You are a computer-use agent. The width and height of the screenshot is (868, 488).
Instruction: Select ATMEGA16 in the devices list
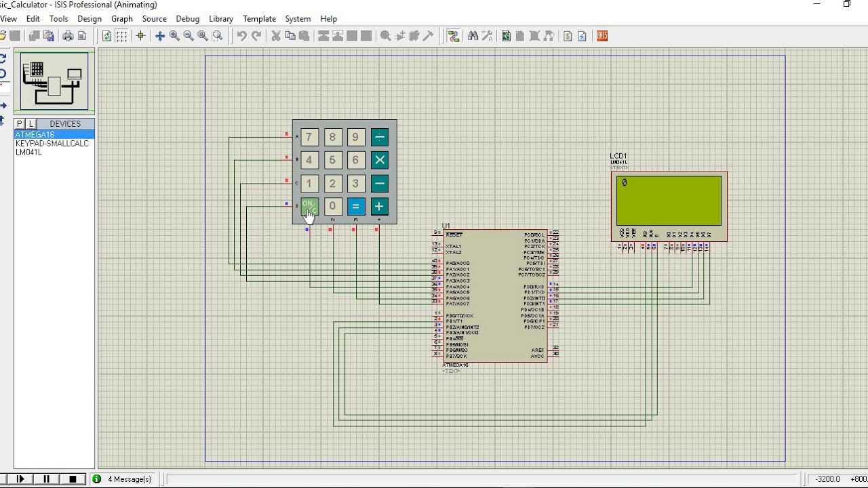54,135
